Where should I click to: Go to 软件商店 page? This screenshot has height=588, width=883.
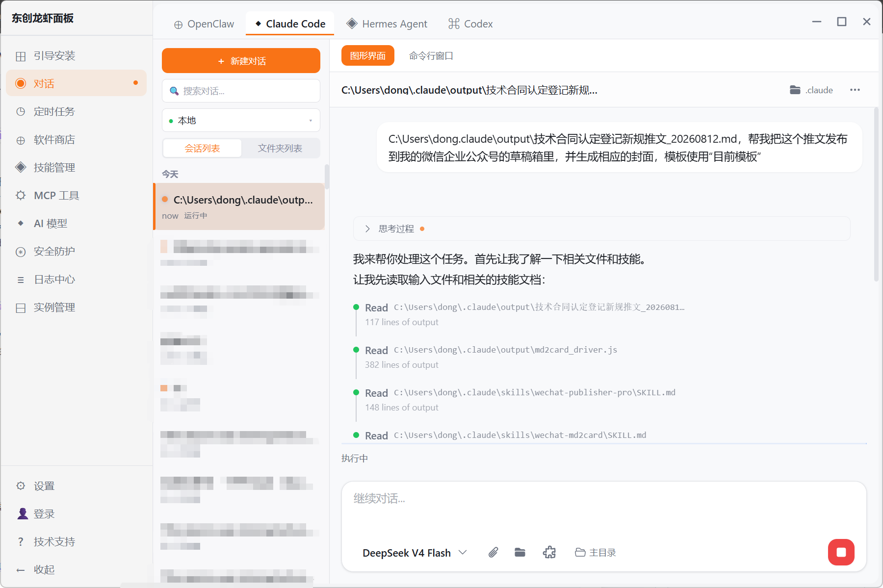pos(76,140)
